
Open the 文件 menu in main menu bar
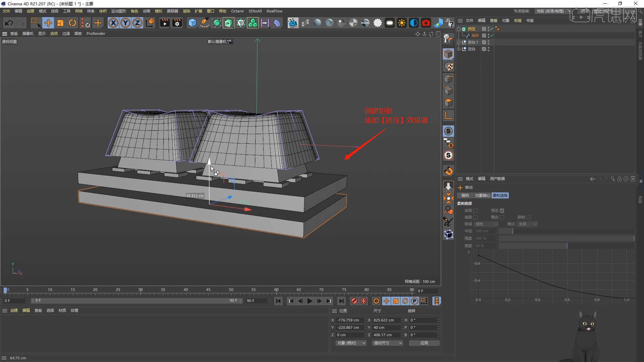[x=6, y=11]
